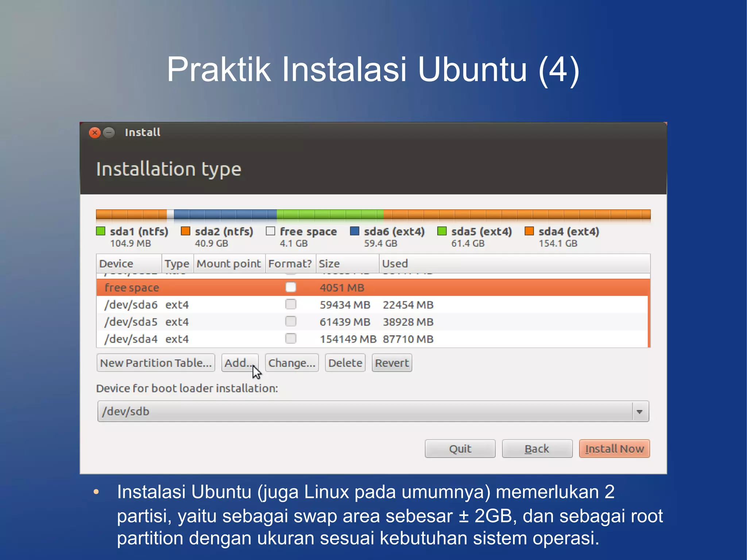Click the Used column header
The image size is (747, 560).
[514, 263]
